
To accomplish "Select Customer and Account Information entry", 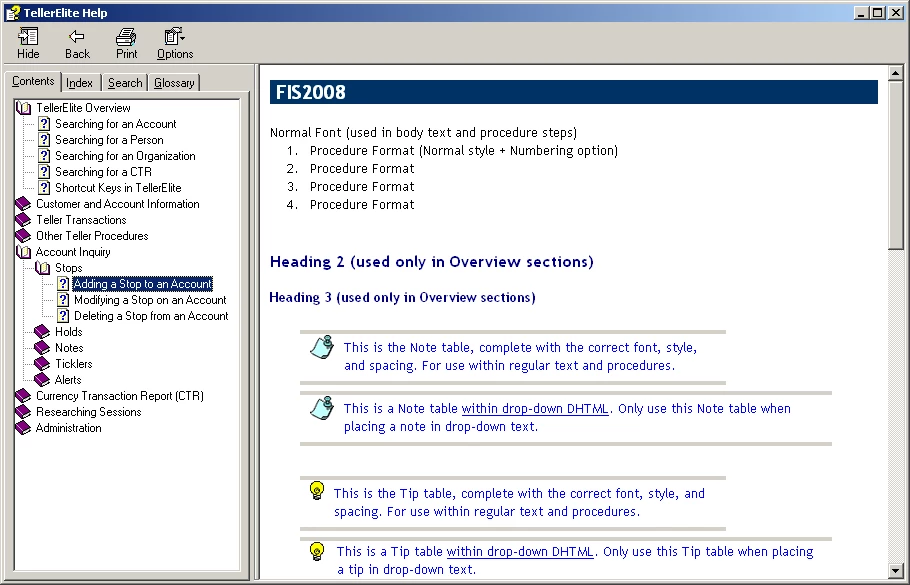I will pyautogui.click(x=117, y=204).
